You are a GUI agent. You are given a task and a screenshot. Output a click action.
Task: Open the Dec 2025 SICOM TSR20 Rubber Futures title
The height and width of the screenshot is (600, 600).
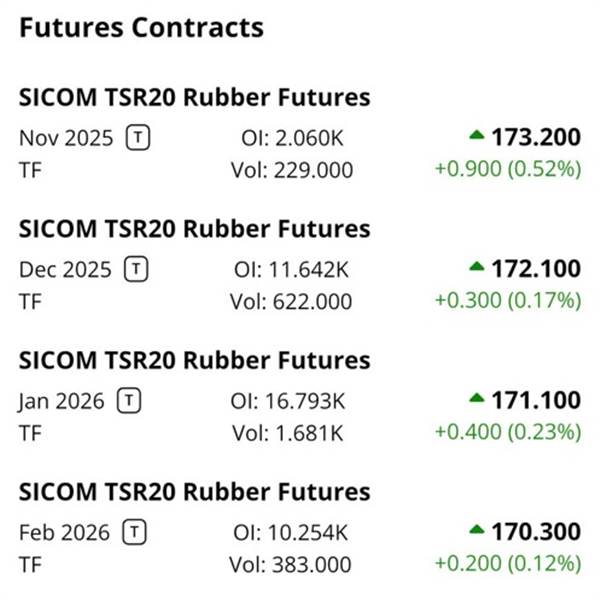[x=194, y=229]
